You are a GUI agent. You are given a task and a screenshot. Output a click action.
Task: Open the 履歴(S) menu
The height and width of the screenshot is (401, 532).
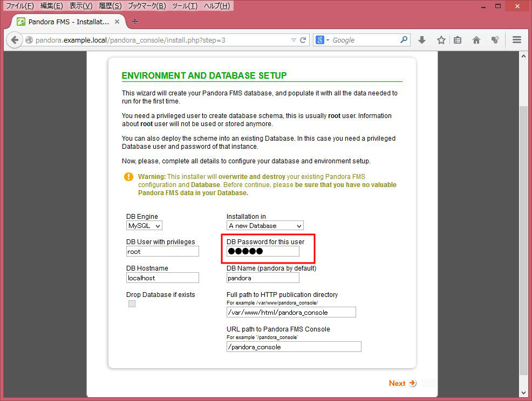coord(110,6)
